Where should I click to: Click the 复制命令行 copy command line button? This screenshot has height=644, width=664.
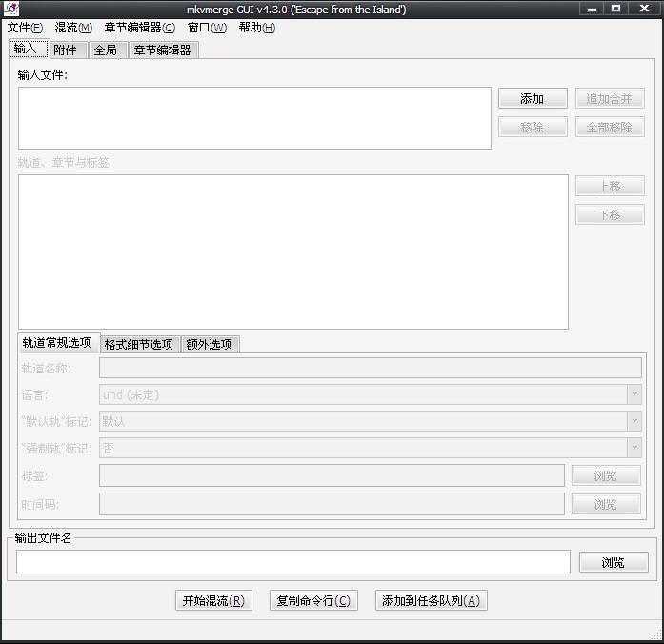(x=313, y=601)
